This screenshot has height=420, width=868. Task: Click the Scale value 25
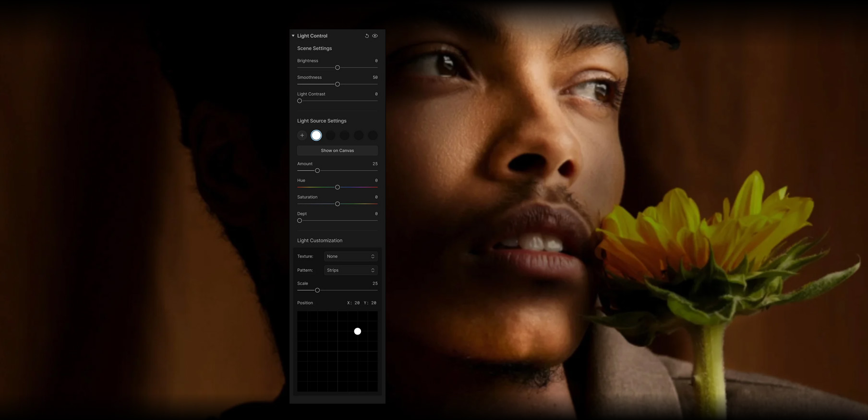[375, 284]
